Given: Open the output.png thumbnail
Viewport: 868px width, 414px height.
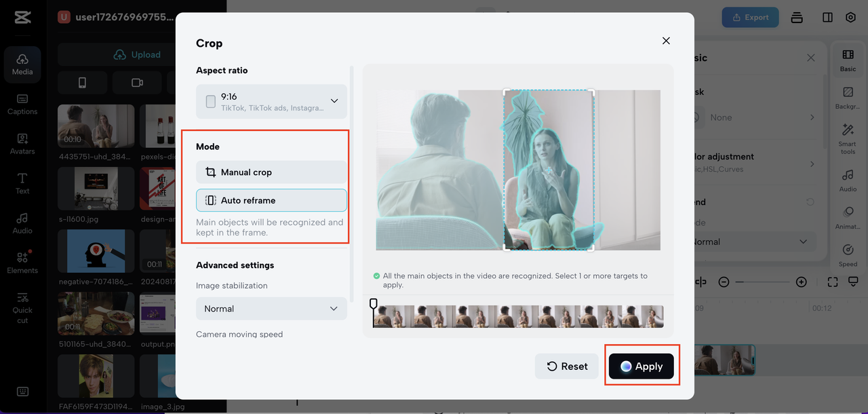Looking at the screenshot, I should (x=157, y=314).
